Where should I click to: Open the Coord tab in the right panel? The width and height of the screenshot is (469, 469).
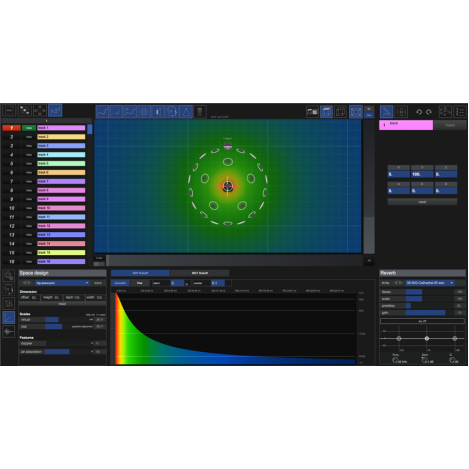[x=450, y=125]
